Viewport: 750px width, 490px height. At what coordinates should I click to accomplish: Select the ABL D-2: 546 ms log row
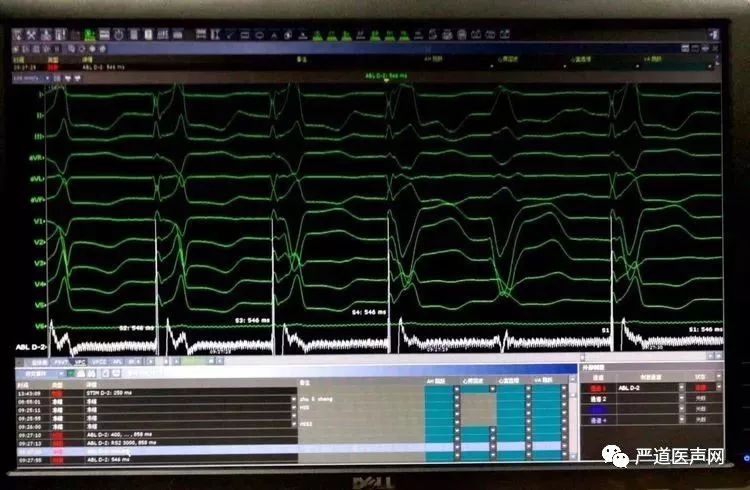coord(110,459)
